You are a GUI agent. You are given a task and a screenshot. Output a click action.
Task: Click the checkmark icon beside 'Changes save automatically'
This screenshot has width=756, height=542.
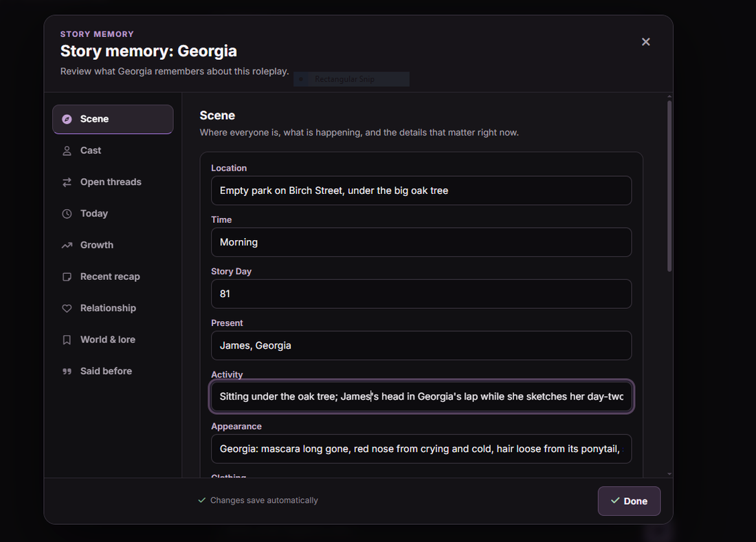tap(202, 500)
